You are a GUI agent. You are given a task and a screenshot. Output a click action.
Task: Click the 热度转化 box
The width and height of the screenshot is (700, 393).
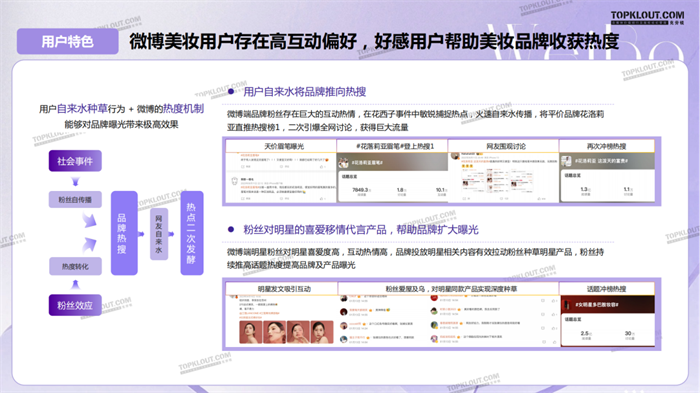(x=75, y=267)
